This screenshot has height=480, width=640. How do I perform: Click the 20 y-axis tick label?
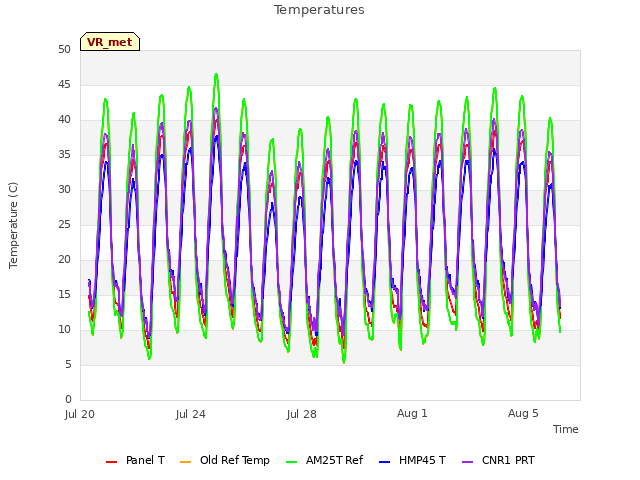[x=64, y=260]
